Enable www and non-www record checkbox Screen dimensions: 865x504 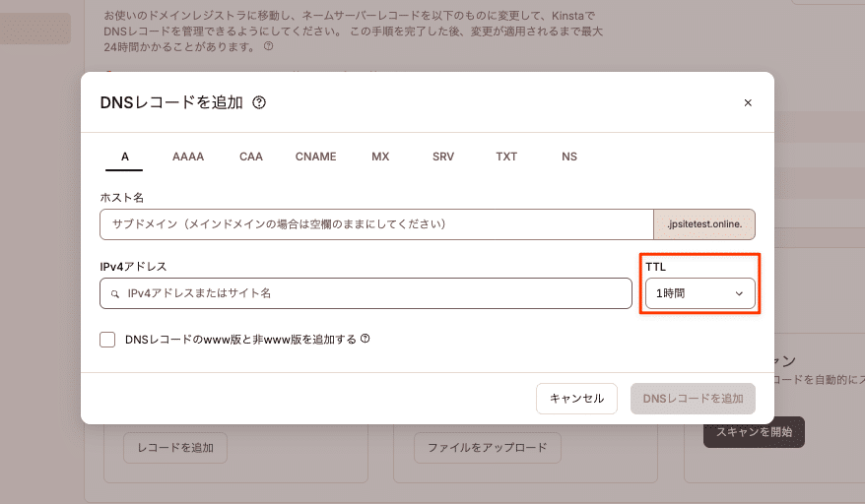coord(107,340)
